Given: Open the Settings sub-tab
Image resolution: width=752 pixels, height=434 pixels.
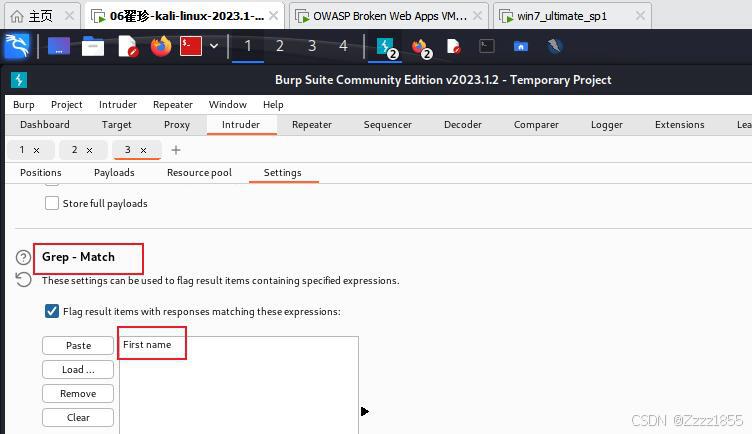Looking at the screenshot, I should click(x=282, y=173).
